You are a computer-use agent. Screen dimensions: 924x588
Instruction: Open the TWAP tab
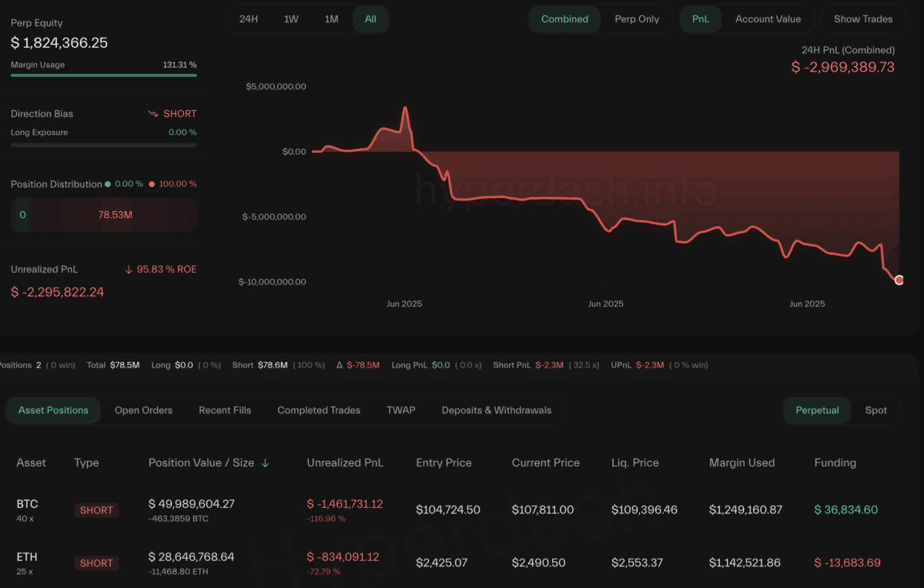(401, 410)
